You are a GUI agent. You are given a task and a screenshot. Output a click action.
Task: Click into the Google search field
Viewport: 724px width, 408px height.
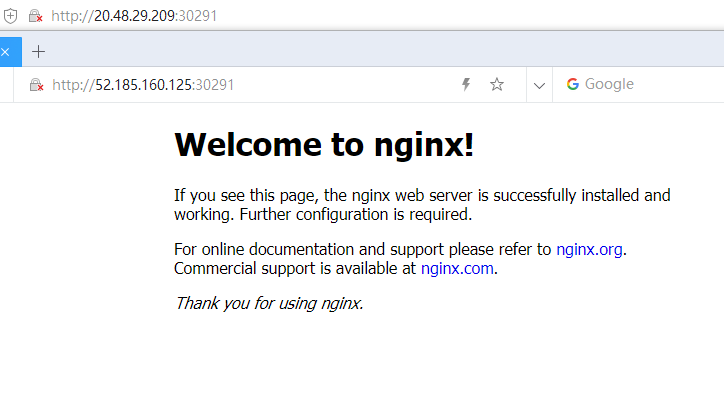(650, 85)
